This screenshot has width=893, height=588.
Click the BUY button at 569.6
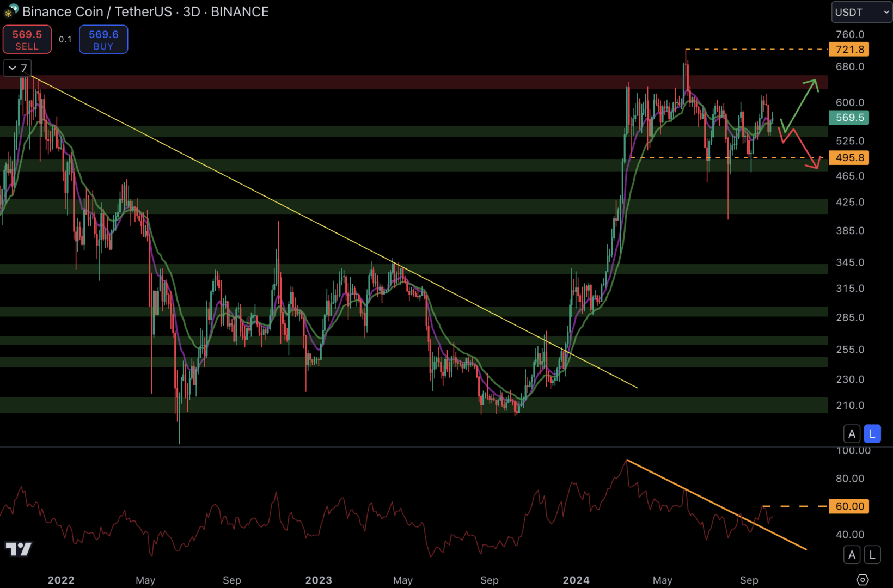(103, 39)
